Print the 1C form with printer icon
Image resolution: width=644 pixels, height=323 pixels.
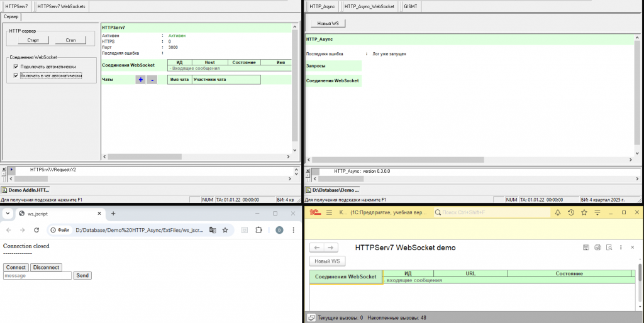click(x=597, y=248)
